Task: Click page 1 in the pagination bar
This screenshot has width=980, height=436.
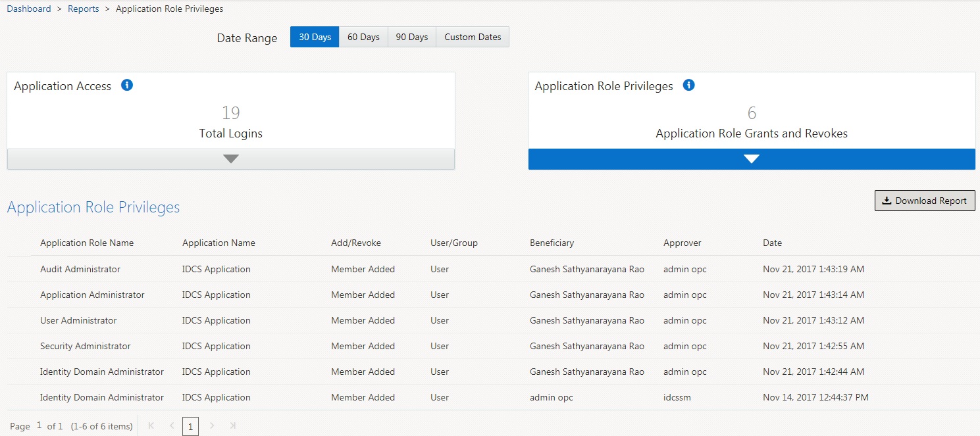Action: point(190,426)
